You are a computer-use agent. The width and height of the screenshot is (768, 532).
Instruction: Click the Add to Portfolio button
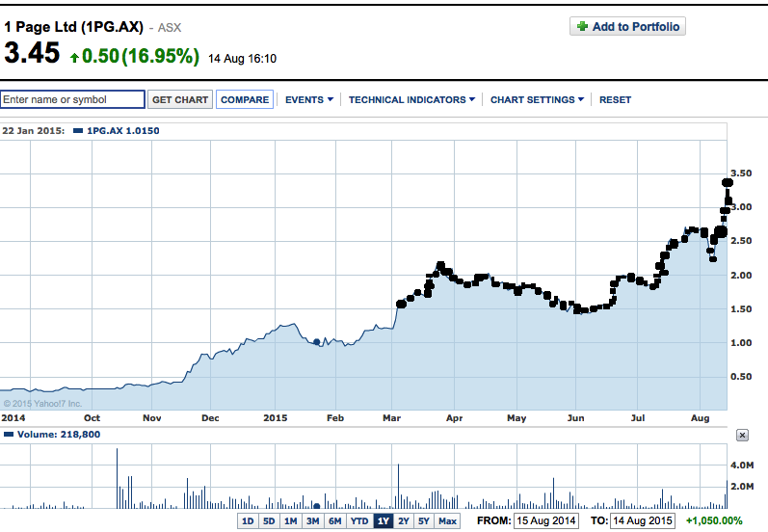pyautogui.click(x=627, y=26)
